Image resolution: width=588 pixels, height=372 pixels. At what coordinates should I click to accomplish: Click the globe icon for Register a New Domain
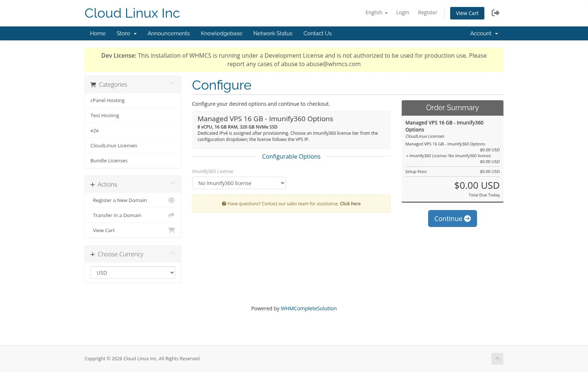(171, 200)
